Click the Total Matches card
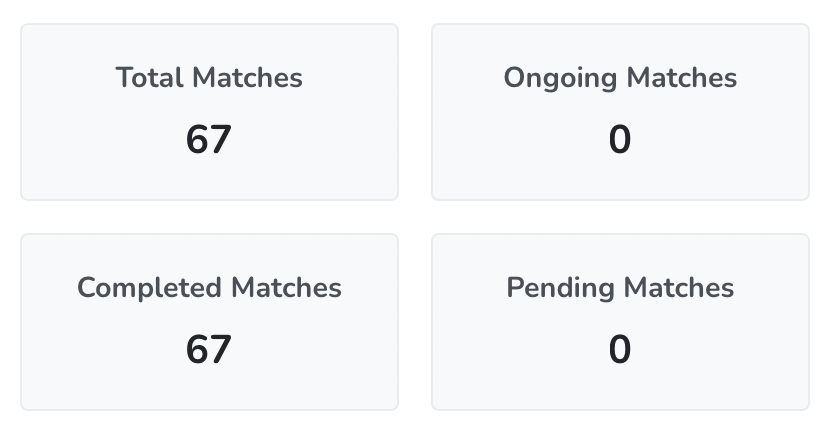This screenshot has width=832, height=428. coord(209,112)
